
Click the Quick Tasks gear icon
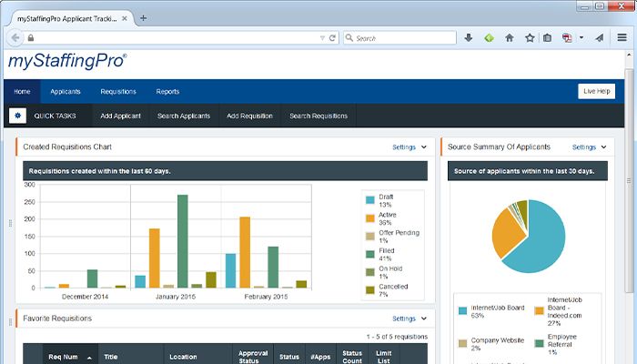(17, 116)
